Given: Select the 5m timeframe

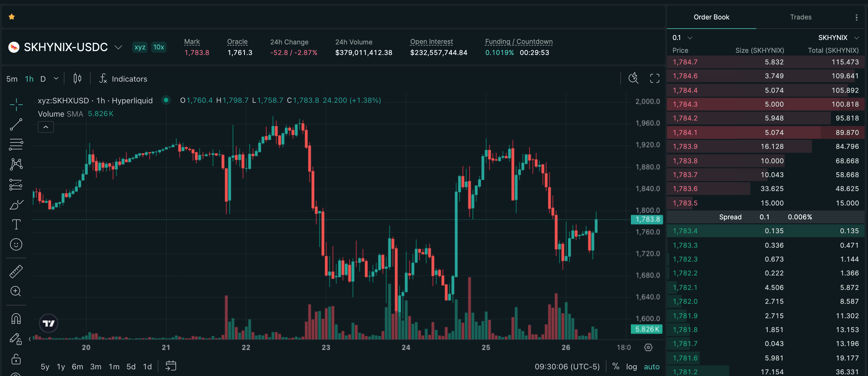Looking at the screenshot, I should 12,79.
